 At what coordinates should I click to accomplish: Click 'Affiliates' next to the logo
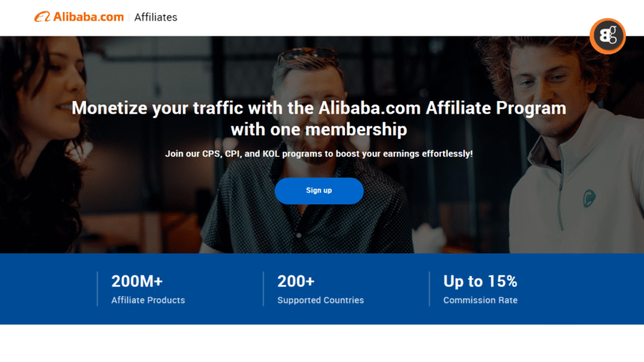[155, 18]
